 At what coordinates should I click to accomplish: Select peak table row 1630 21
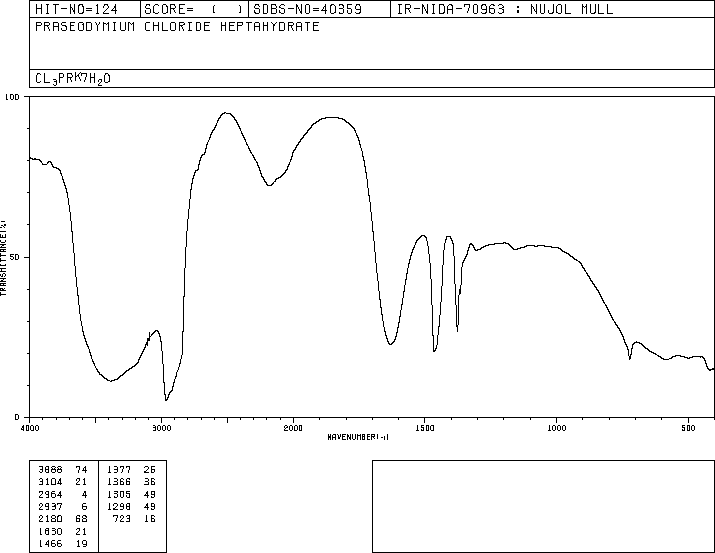pyautogui.click(x=63, y=532)
